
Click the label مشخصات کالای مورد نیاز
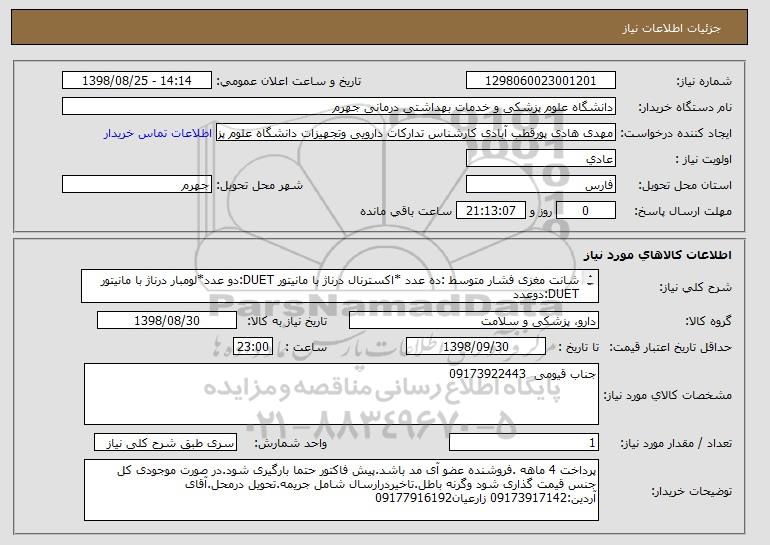click(x=667, y=395)
